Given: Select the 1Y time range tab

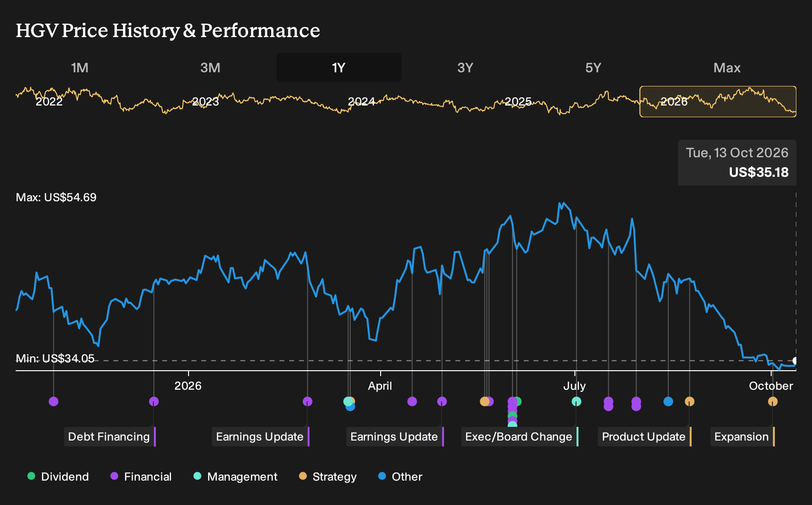Looking at the screenshot, I should point(339,67).
